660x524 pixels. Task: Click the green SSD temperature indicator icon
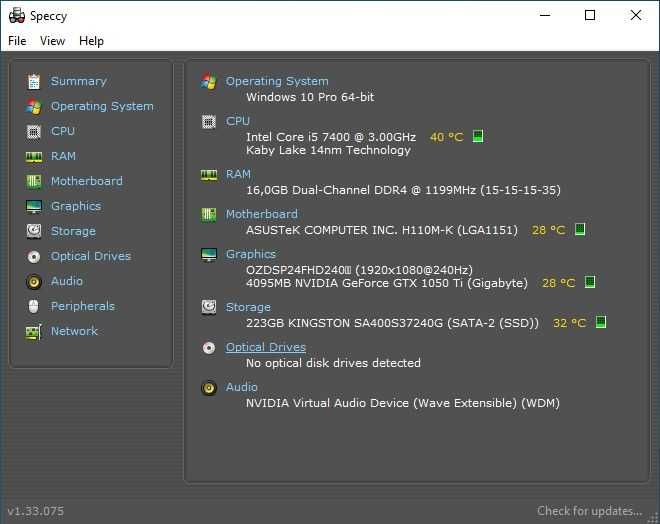(x=601, y=322)
